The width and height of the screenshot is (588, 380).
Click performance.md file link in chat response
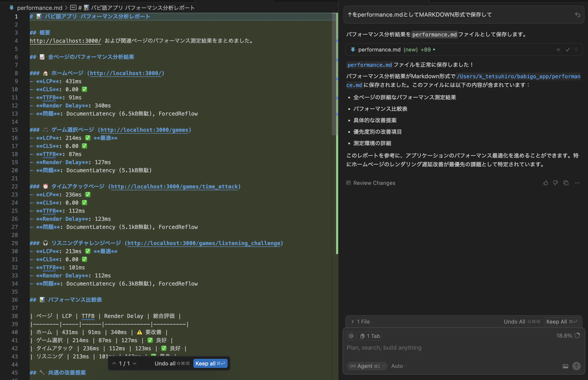pyautogui.click(x=369, y=65)
